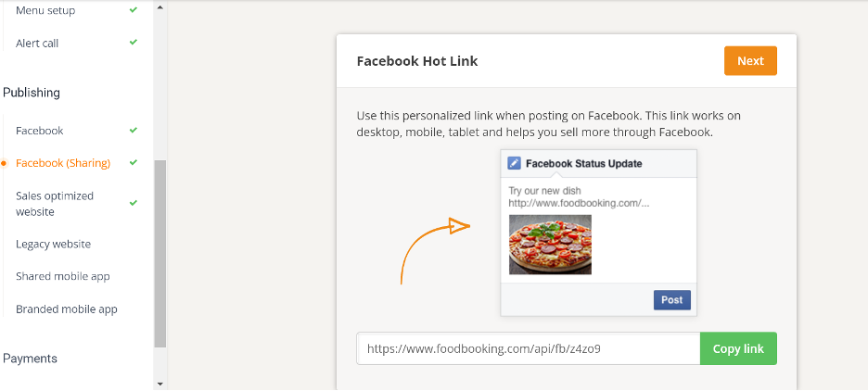Open the Legacy website sidebar item
The image size is (868, 391).
pyautogui.click(x=53, y=244)
